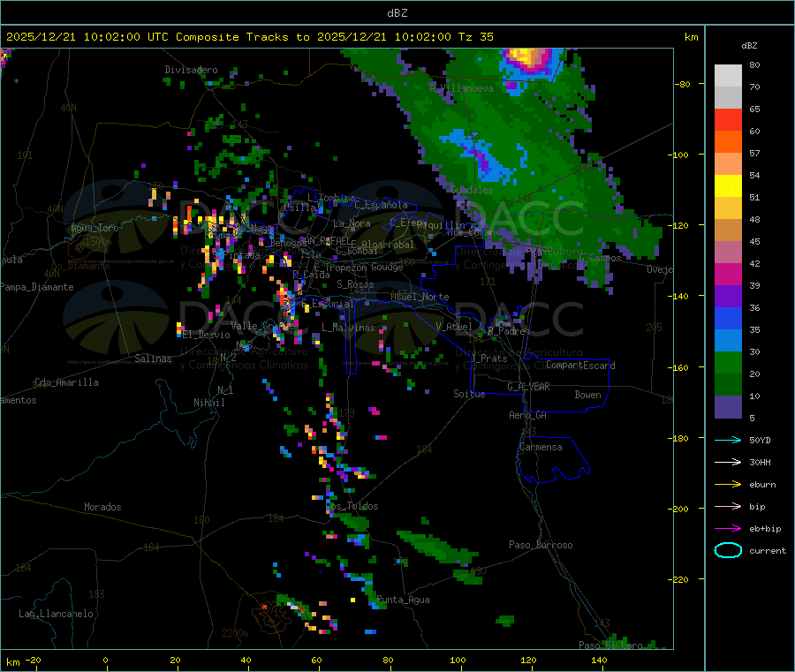This screenshot has height=672, width=795.
Task: Click the '50YD' legend label
Action: 760,440
